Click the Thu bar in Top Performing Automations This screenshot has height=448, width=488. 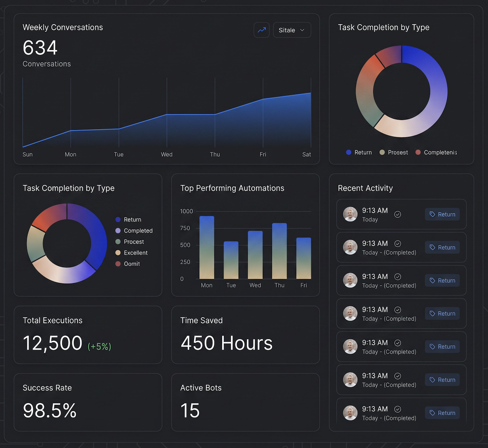point(279,251)
